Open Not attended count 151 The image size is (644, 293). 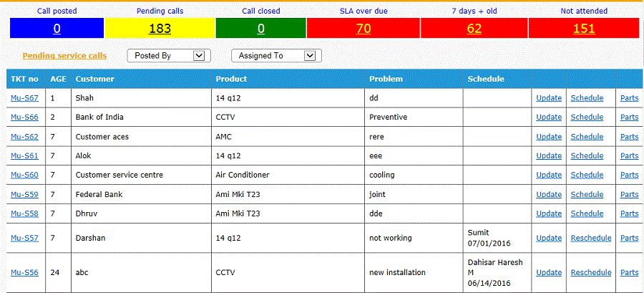click(584, 29)
